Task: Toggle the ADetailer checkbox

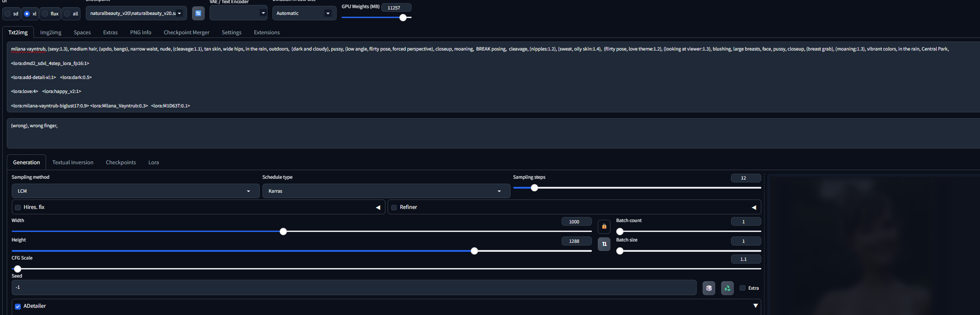Action: click(x=18, y=306)
